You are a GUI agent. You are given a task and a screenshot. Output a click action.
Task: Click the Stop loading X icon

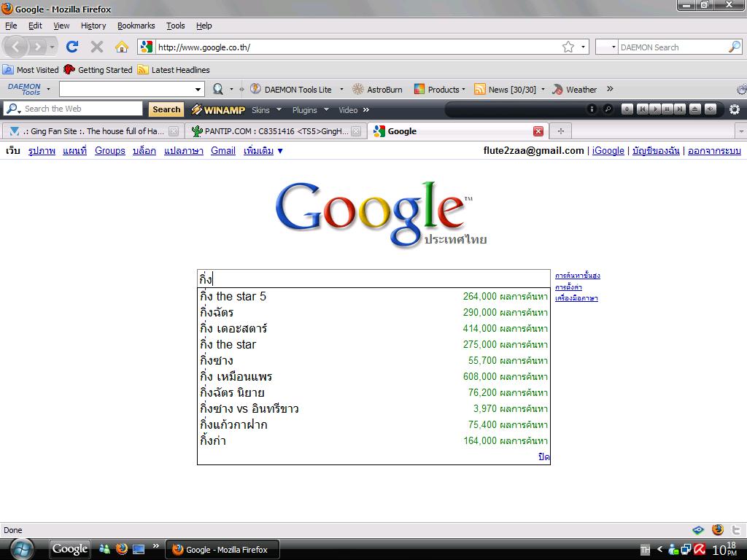point(97,47)
